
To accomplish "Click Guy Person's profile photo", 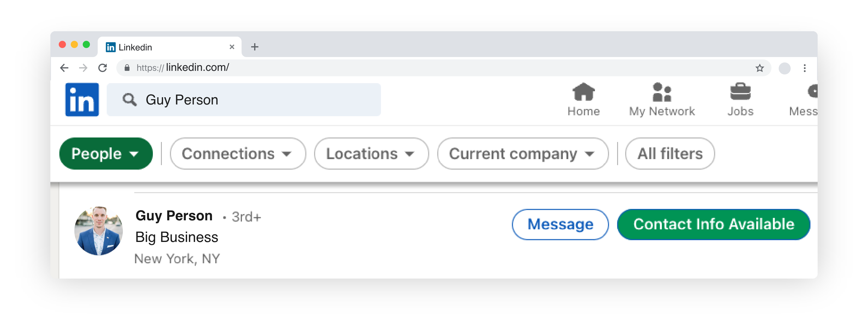I will pos(98,231).
